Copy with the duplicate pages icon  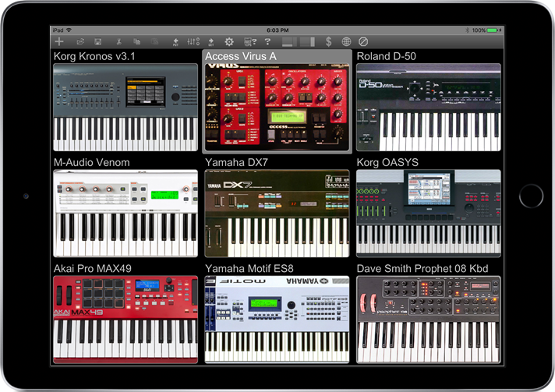(137, 42)
